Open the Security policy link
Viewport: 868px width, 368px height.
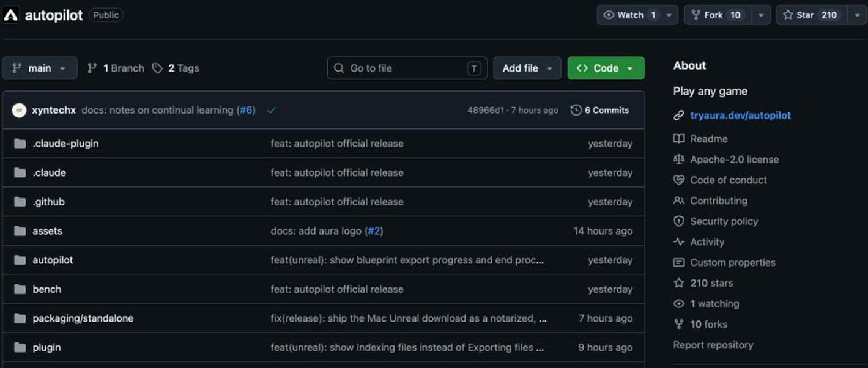click(724, 221)
